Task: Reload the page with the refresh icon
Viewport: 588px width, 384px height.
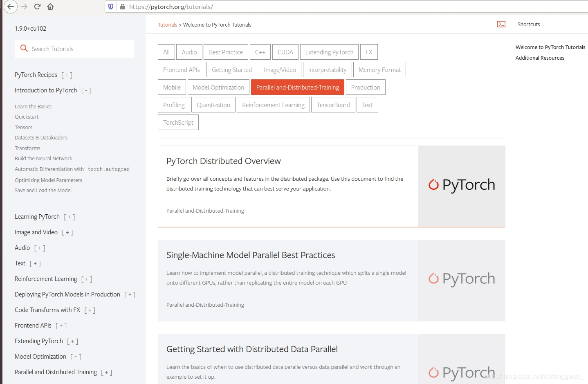Action: [x=37, y=7]
